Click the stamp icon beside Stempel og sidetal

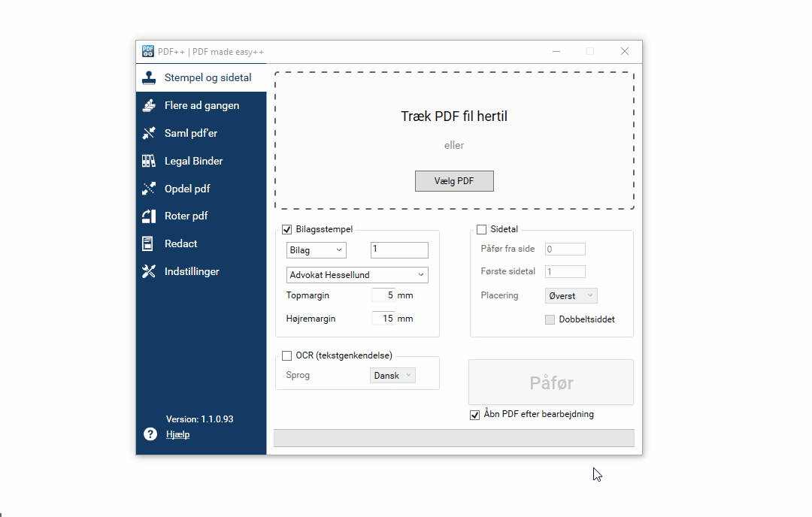tap(149, 77)
